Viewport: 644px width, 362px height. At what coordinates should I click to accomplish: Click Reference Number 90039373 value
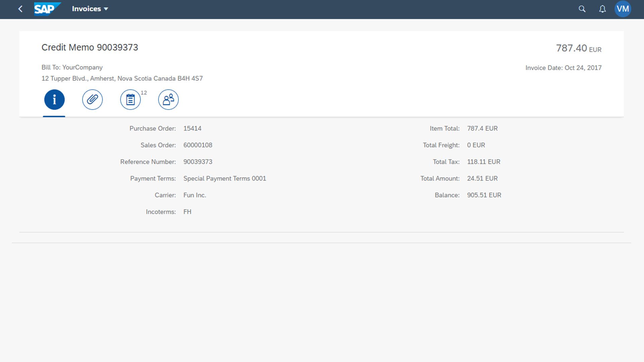[198, 162]
